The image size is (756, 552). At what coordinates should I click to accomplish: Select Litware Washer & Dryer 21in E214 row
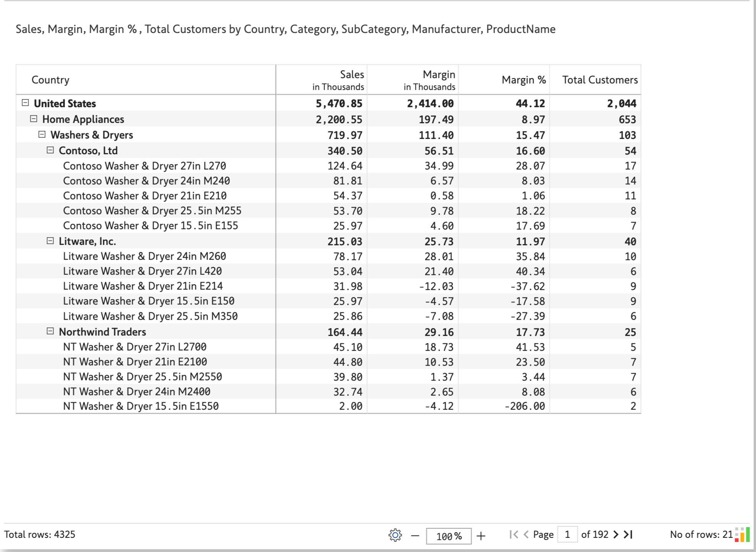tap(328, 286)
